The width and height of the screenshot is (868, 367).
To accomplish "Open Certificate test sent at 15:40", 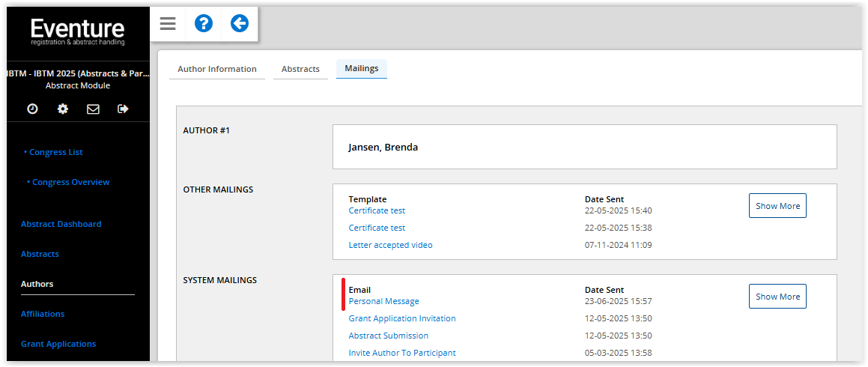I will point(377,211).
